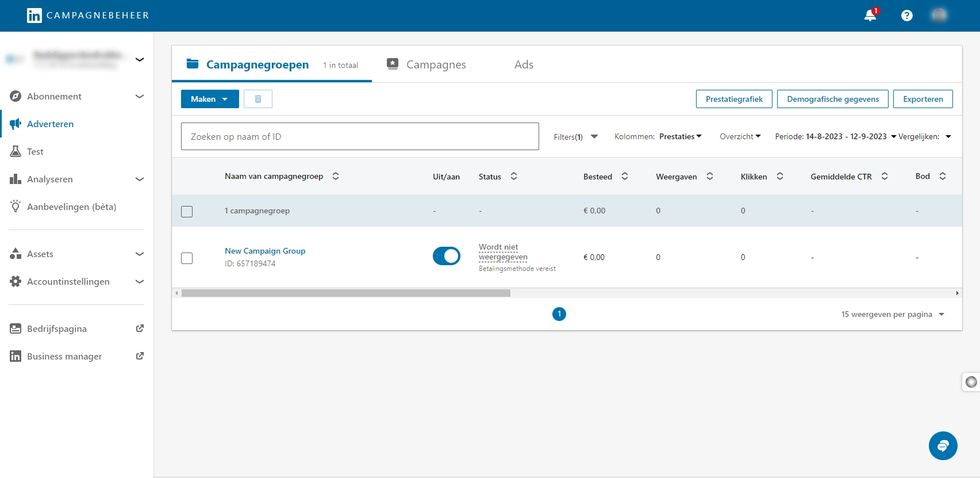Open notifications bell icon
Viewport: 980px width, 478px height.
(871, 15)
